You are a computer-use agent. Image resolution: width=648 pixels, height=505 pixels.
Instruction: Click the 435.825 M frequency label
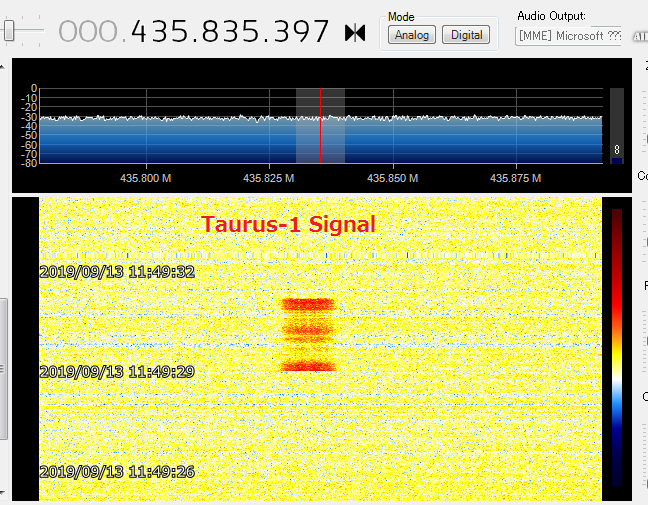tap(269, 179)
